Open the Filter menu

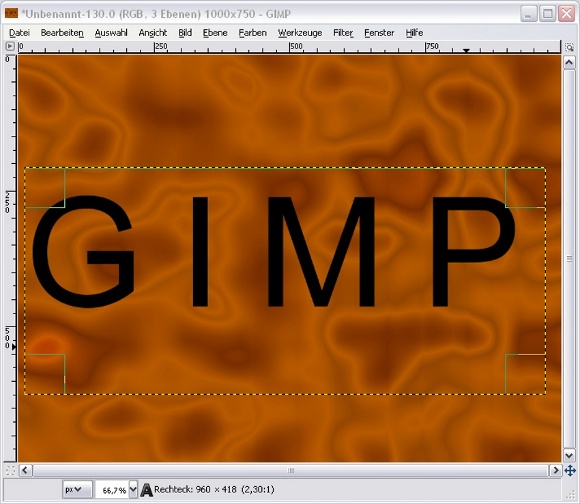click(343, 33)
